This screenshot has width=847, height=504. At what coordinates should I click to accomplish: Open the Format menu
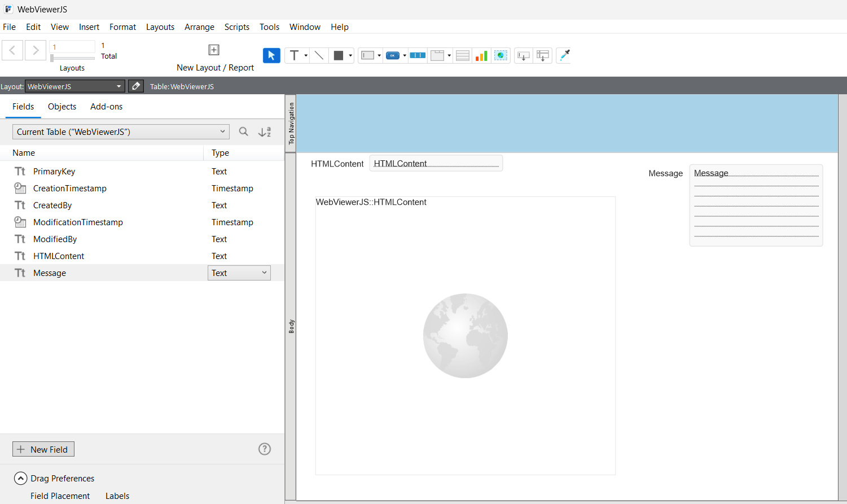[x=123, y=27]
